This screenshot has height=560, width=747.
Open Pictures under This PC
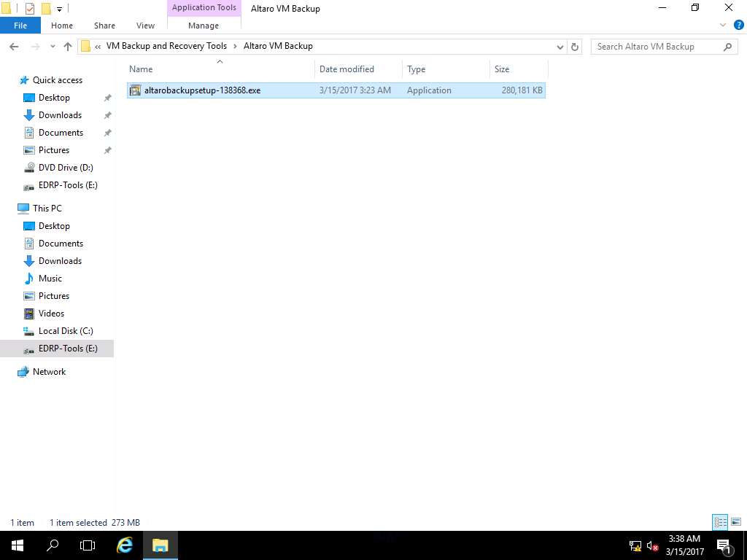tap(54, 296)
